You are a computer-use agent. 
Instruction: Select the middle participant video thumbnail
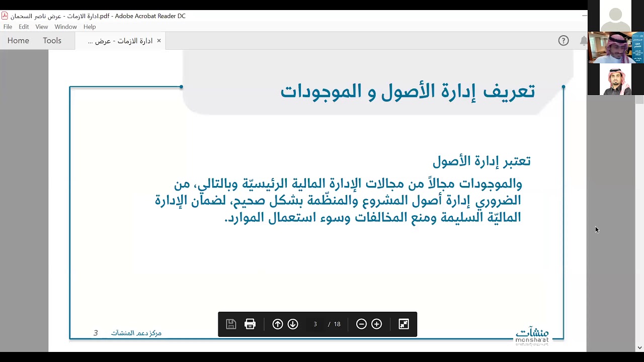[615, 47]
